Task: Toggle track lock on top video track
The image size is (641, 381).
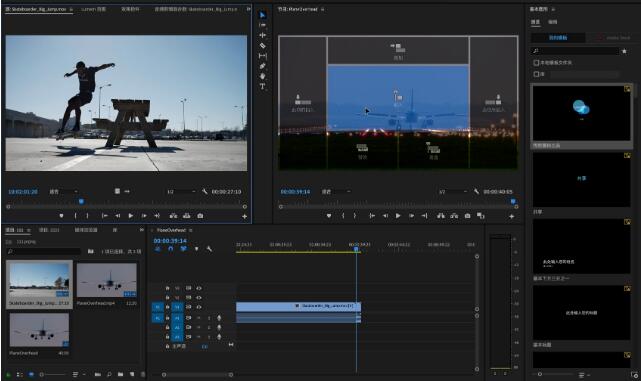Action: click(167, 288)
